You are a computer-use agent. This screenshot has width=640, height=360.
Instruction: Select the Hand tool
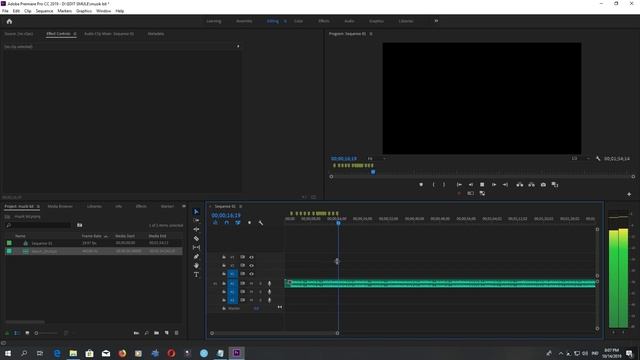coord(196,265)
